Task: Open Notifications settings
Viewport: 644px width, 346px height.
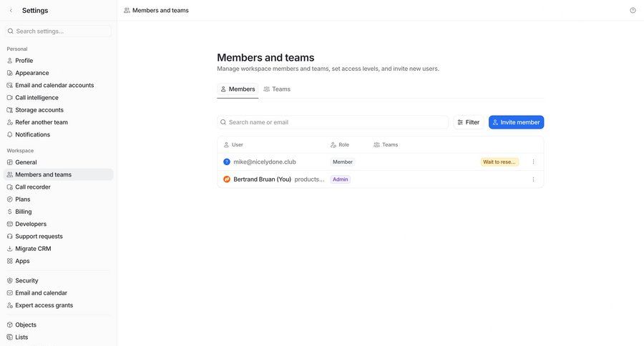Action: click(32, 134)
